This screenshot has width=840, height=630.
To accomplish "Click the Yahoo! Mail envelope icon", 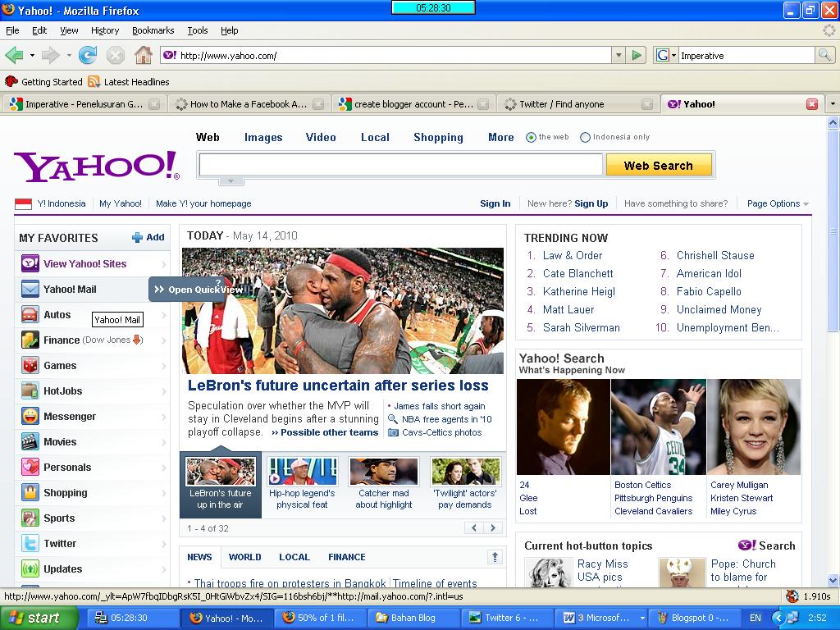I will [x=30, y=290].
